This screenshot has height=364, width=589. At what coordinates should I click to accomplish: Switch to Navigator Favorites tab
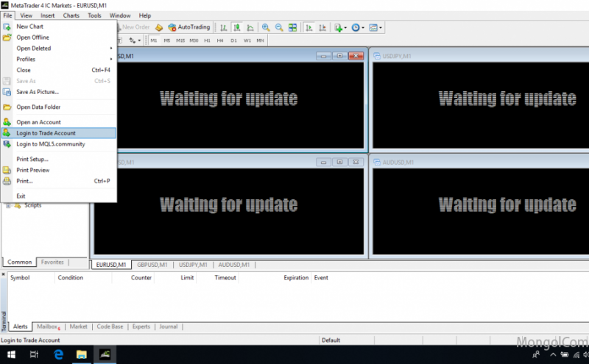click(52, 262)
